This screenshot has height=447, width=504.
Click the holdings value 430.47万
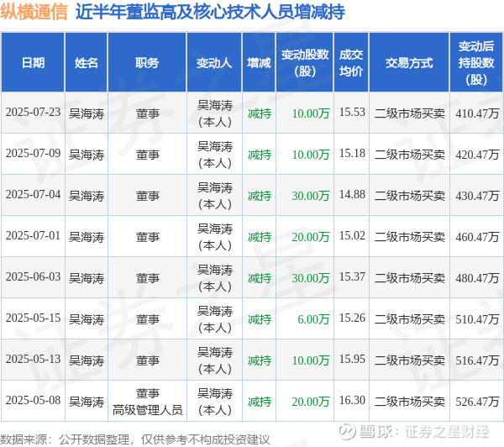tap(477, 196)
